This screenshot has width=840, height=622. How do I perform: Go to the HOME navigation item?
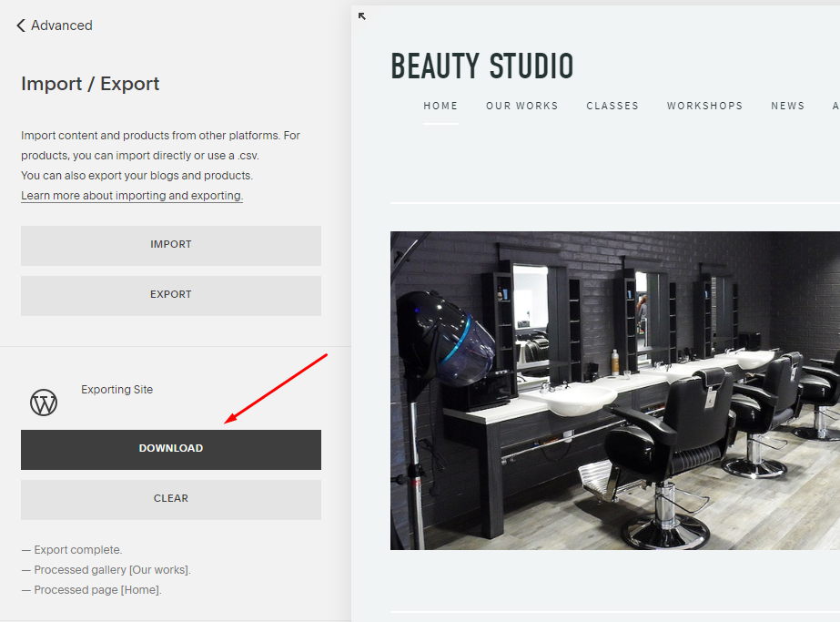tap(440, 106)
